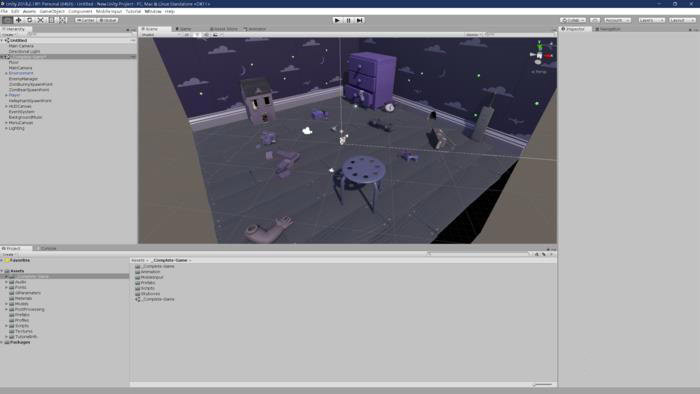Open the Component menu
This screenshot has height=394, width=700.
coord(80,12)
